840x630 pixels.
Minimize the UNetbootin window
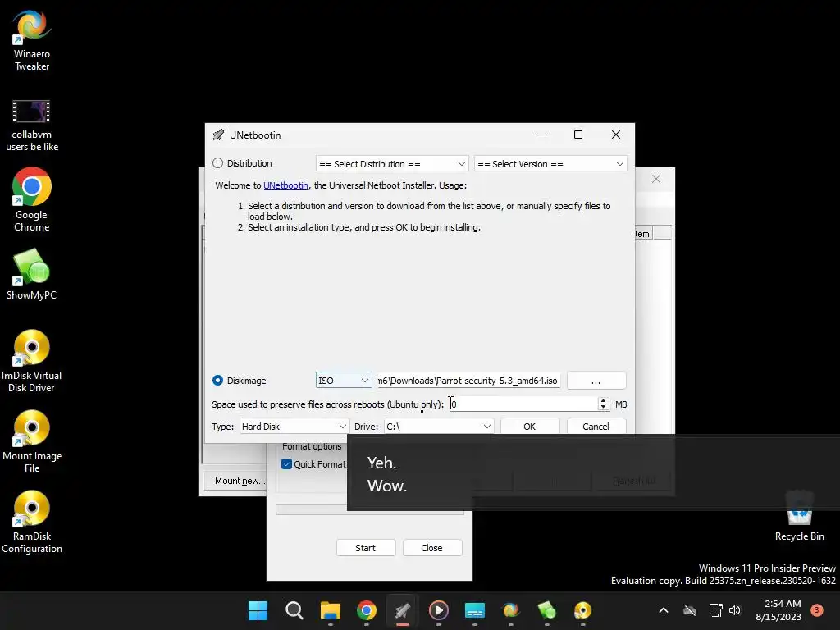coord(541,135)
